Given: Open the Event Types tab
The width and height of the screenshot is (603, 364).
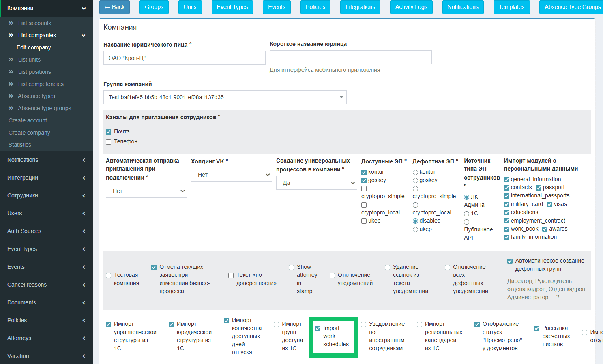Looking at the screenshot, I should tap(232, 7).
